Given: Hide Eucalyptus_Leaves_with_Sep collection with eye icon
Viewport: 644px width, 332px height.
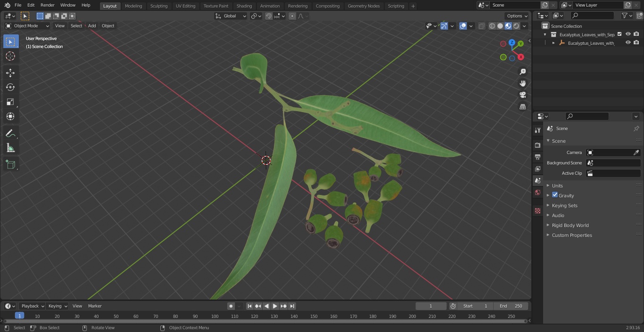Looking at the screenshot, I should [628, 34].
